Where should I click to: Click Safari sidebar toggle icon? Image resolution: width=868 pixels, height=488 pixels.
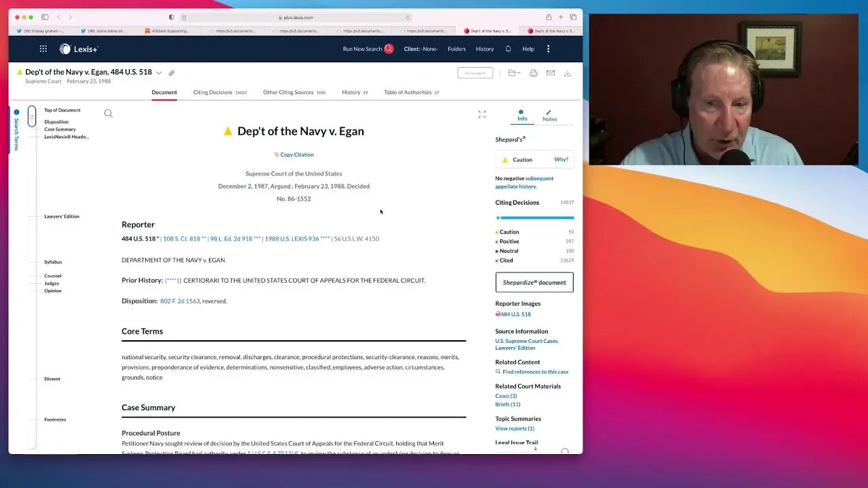[45, 17]
